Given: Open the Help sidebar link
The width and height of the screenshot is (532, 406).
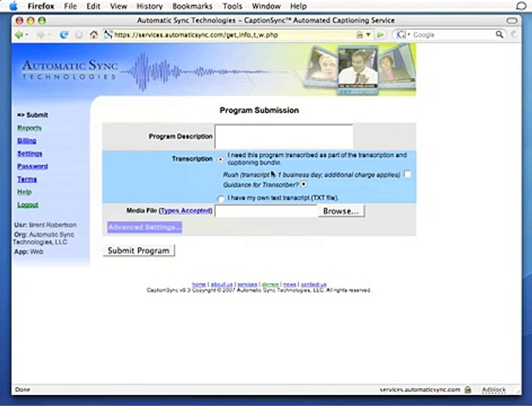Looking at the screenshot, I should [x=24, y=192].
